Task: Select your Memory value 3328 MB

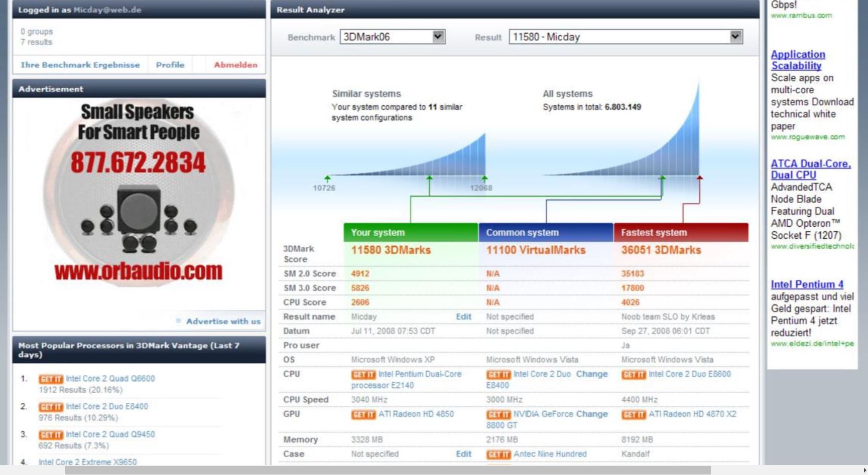Action: coord(366,440)
